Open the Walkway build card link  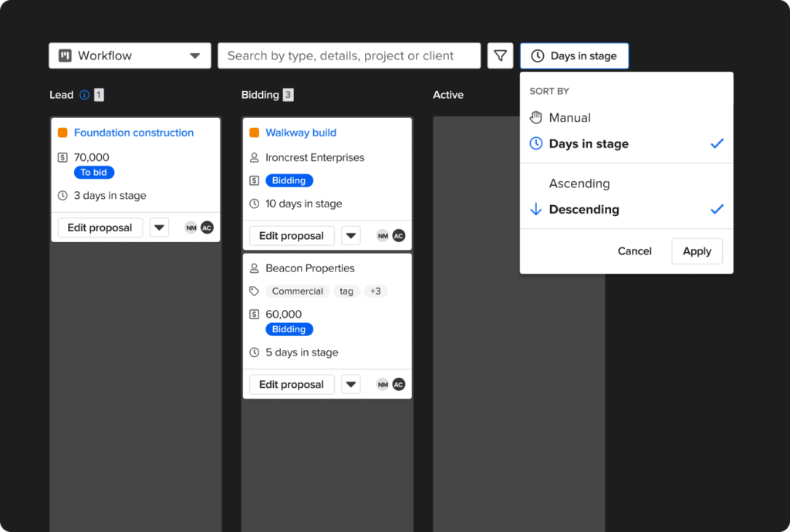(301, 132)
